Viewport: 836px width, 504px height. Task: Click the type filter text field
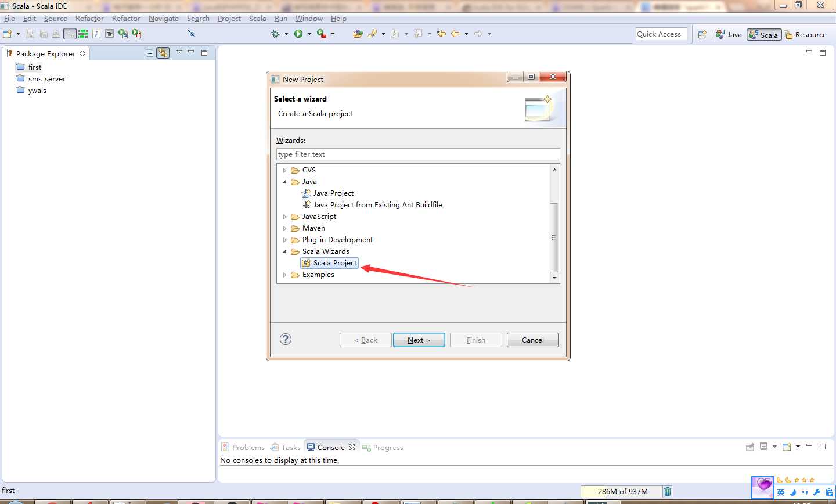click(418, 154)
